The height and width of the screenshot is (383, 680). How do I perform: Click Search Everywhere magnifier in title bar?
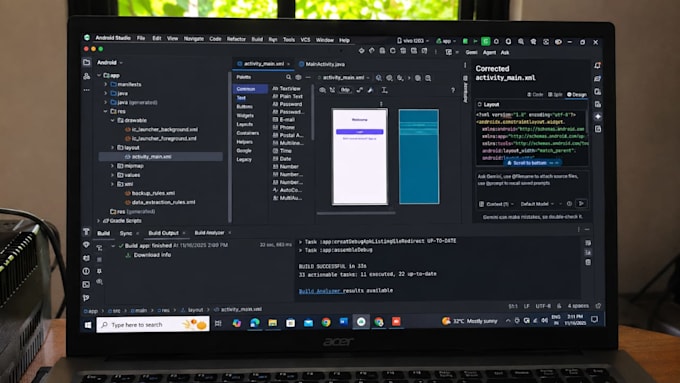[521, 42]
